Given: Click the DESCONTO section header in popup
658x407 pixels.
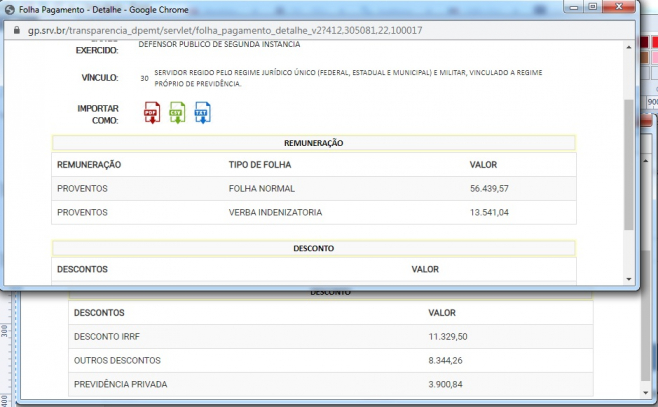Looking at the screenshot, I should coord(313,248).
